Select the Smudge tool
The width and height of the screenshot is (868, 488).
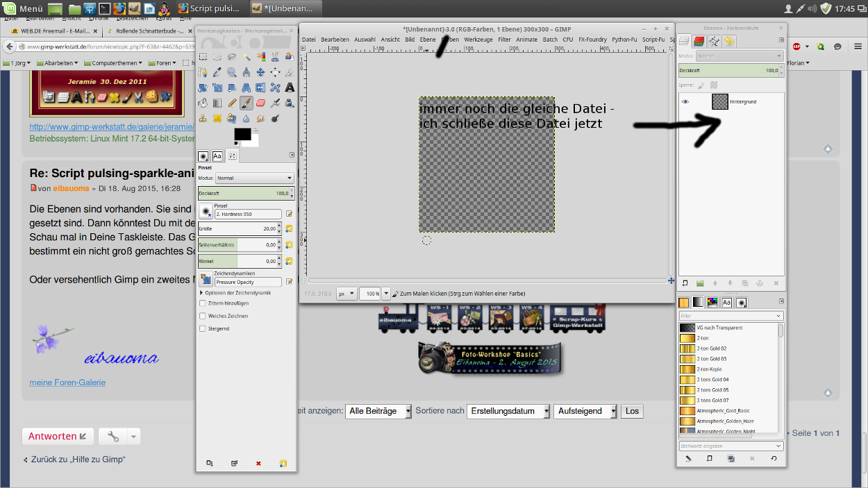[261, 118]
